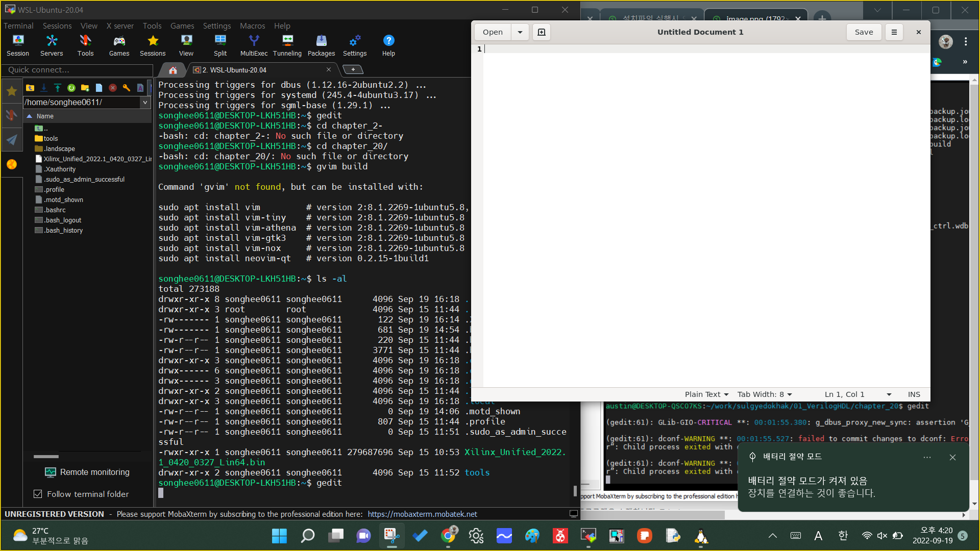Open the Session toolbar icon in MobaXterm
The image size is (980, 551).
[x=18, y=45]
